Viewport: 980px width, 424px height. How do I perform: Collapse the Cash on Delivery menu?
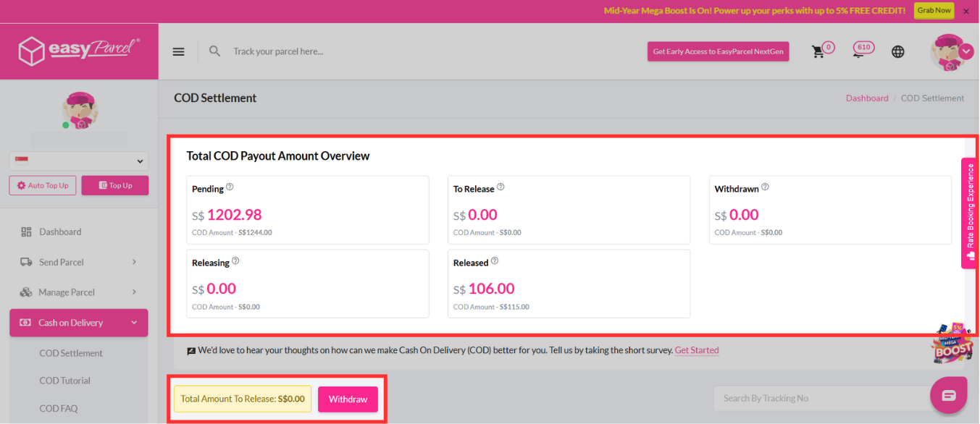(79, 323)
